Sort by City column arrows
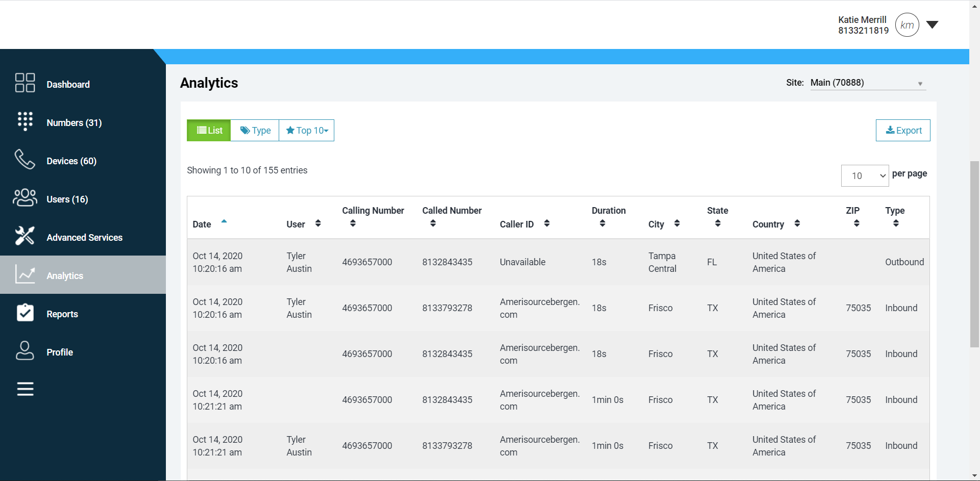Viewport: 980px width, 481px height. 677,223
